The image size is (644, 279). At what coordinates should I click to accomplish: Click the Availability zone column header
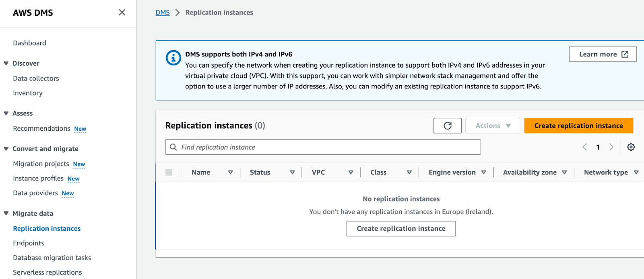click(x=530, y=172)
